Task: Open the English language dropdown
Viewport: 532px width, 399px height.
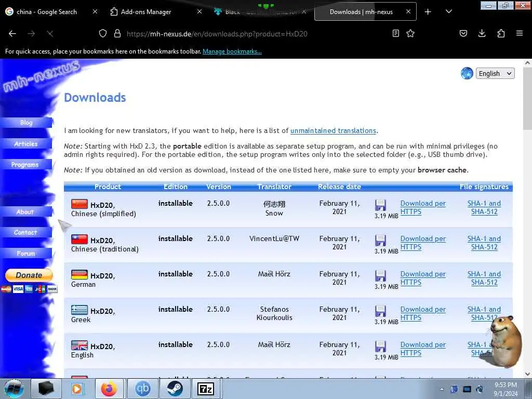Action: pyautogui.click(x=495, y=74)
